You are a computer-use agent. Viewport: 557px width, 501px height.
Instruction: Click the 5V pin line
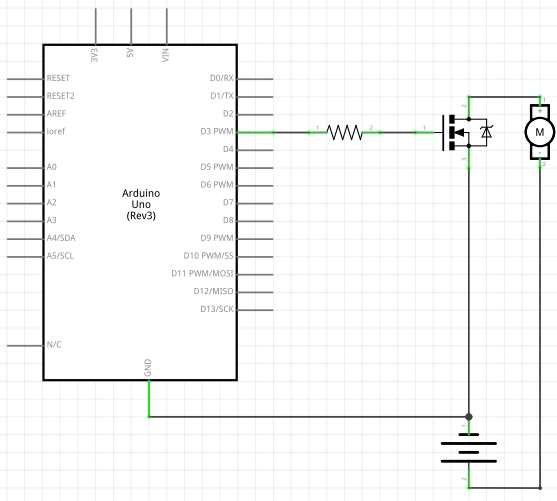[x=131, y=27]
